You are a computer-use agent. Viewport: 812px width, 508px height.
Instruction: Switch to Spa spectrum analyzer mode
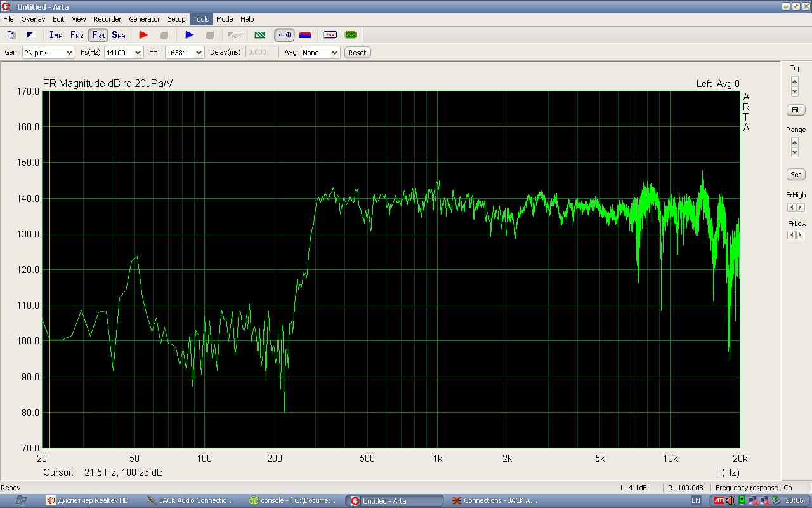(x=119, y=35)
